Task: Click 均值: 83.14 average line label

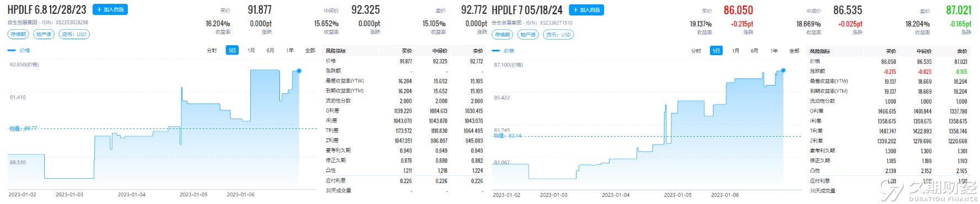Action: [x=507, y=136]
